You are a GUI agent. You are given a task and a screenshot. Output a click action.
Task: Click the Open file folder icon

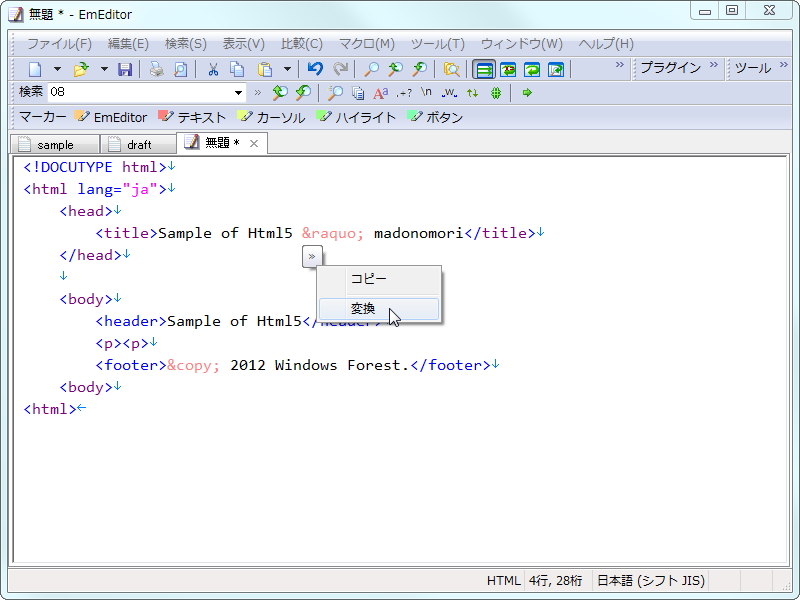pos(81,69)
